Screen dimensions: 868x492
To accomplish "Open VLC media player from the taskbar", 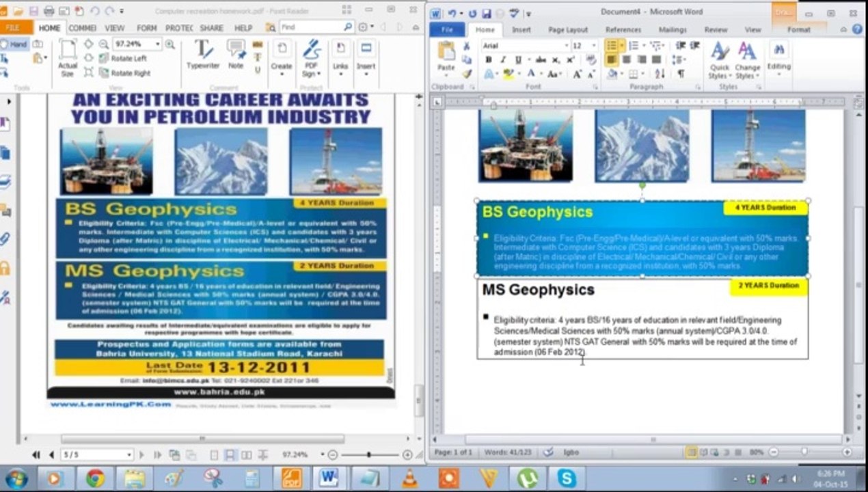I will point(409,478).
